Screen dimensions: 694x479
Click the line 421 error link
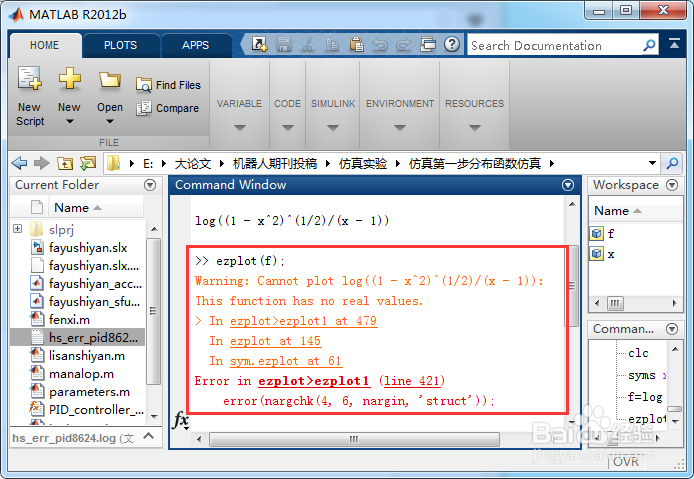(x=412, y=381)
